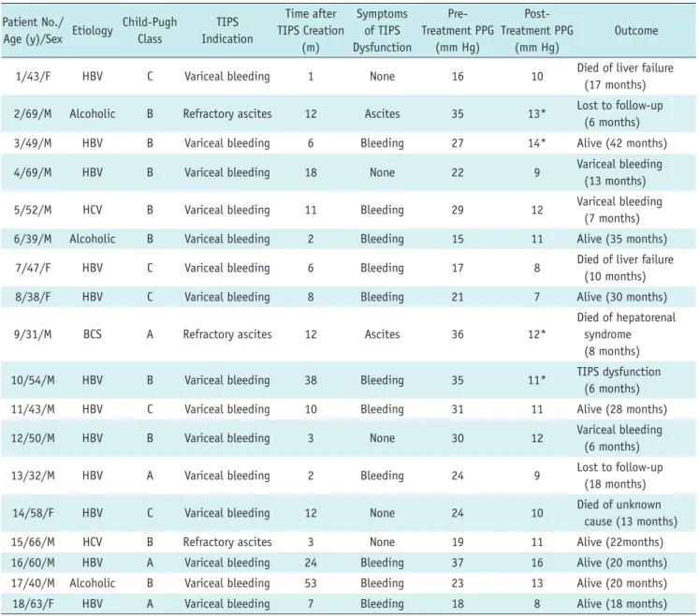Click patient cell '5/52/M'
Screen dimensions: 699x616
(x=33, y=210)
